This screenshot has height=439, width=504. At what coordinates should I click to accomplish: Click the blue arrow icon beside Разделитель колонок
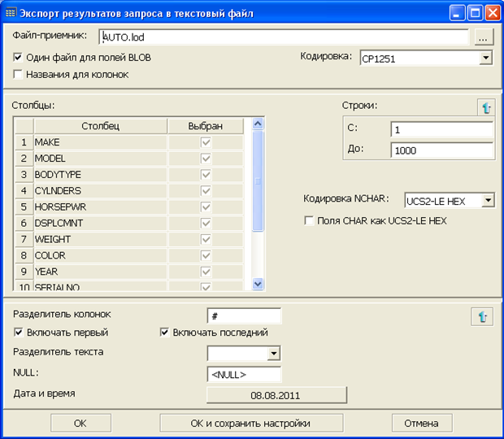483,316
